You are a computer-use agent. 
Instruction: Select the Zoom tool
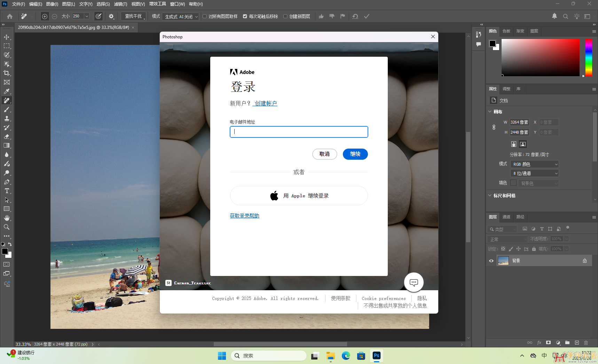point(7,227)
